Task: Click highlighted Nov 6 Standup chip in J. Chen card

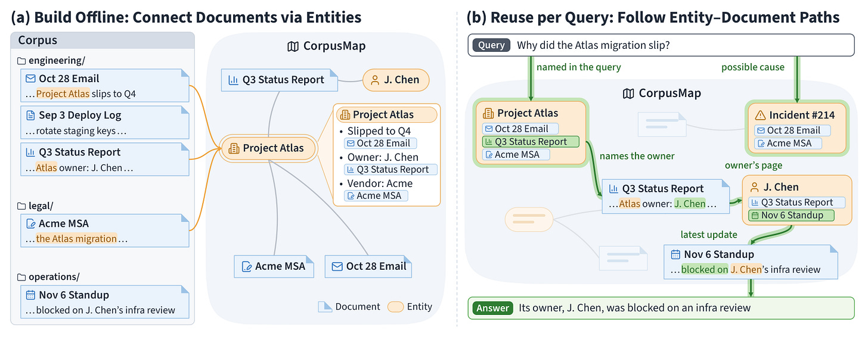Action: [x=791, y=216]
